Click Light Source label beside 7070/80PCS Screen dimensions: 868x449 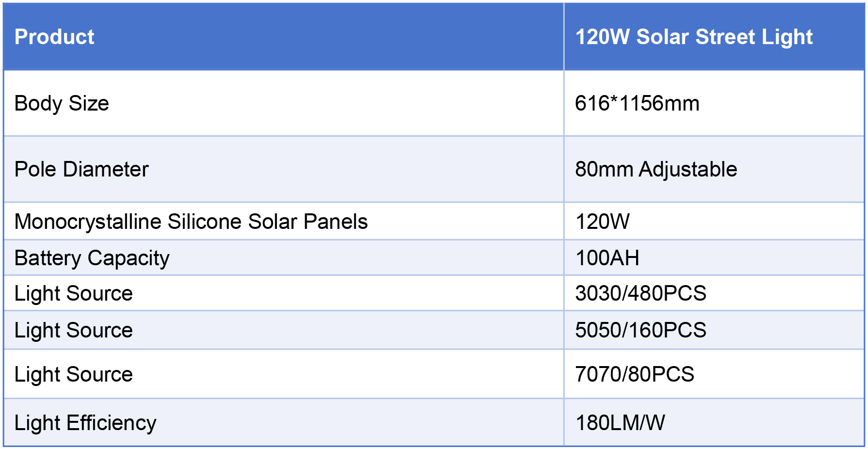(x=74, y=374)
